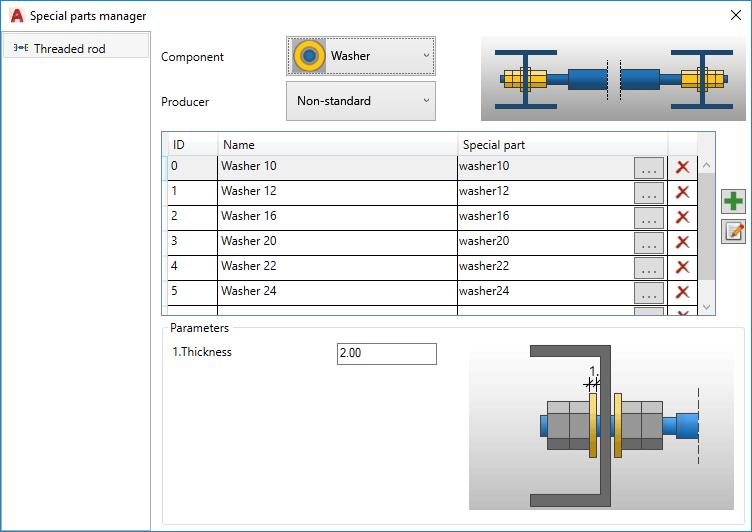Close the Special parts manager dialog
752x532 pixels.
(736, 15)
